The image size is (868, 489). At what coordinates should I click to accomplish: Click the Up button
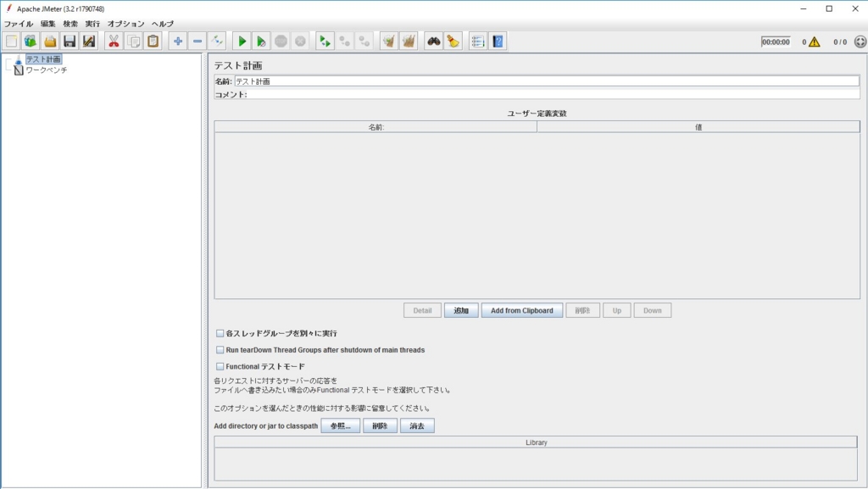(617, 311)
